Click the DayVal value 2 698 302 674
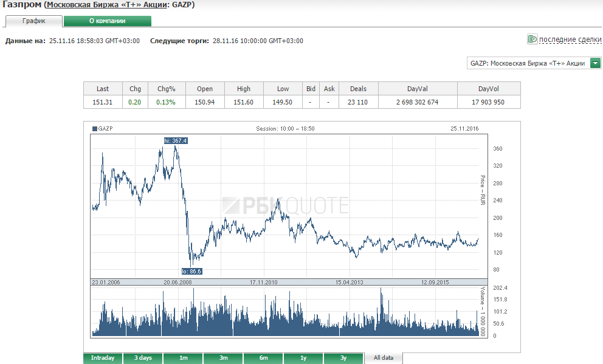603x364 pixels. point(417,102)
